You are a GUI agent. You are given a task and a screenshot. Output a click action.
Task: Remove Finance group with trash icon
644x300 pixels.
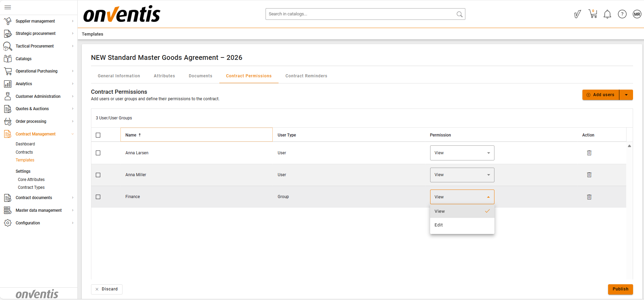coord(589,197)
